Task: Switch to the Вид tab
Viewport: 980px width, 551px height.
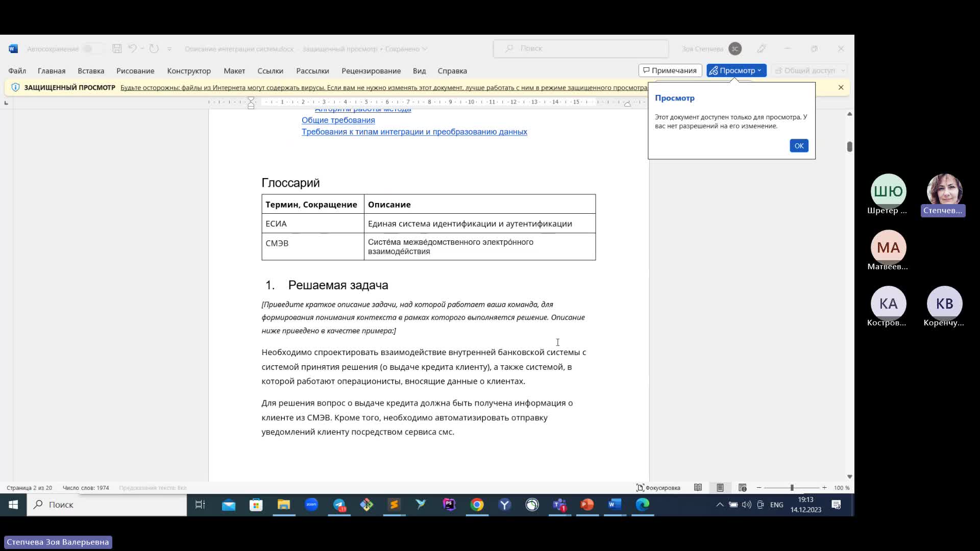Action: [x=419, y=71]
